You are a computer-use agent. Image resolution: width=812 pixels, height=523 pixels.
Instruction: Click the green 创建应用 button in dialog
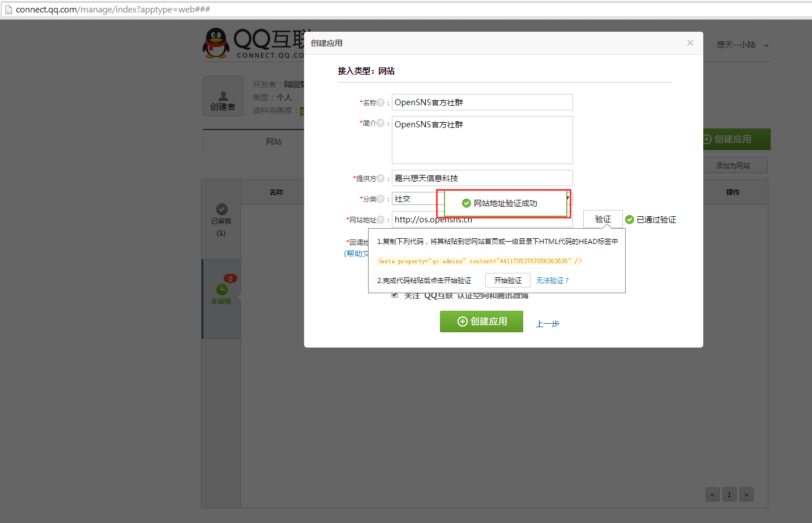click(x=481, y=321)
